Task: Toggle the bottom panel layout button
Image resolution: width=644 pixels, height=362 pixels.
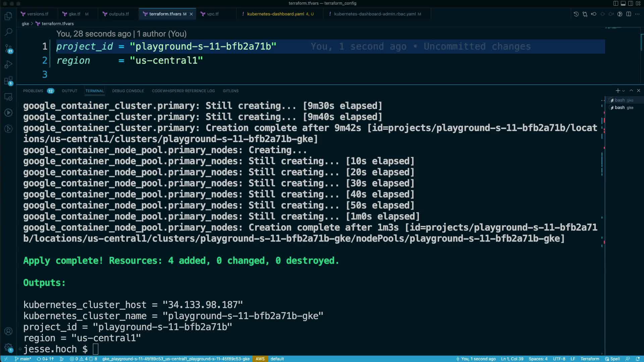Action: (623, 3)
